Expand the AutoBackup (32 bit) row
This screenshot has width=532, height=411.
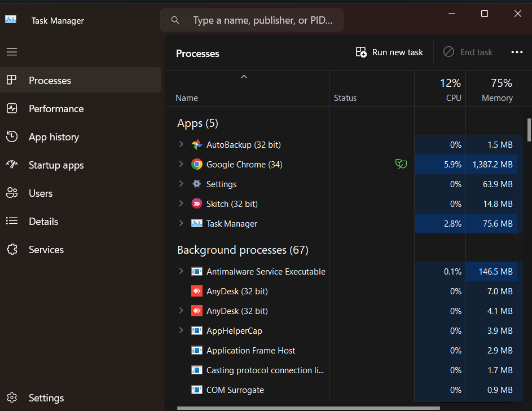point(181,144)
